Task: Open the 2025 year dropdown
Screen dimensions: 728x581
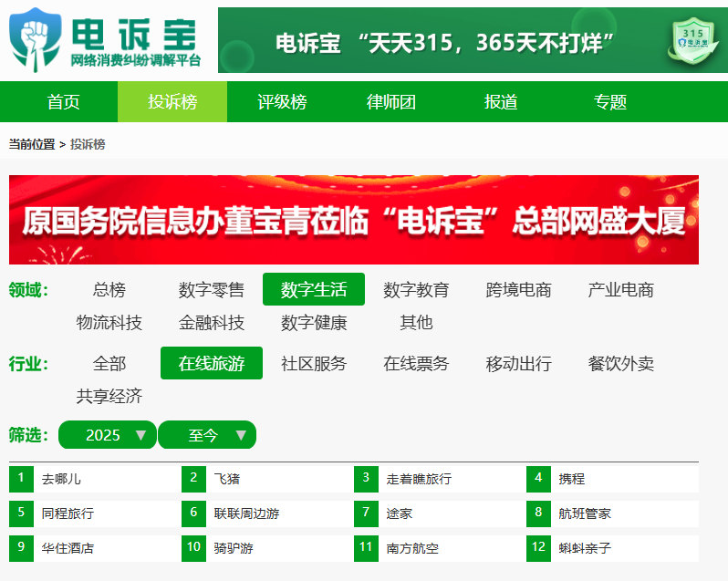Action: [x=108, y=435]
